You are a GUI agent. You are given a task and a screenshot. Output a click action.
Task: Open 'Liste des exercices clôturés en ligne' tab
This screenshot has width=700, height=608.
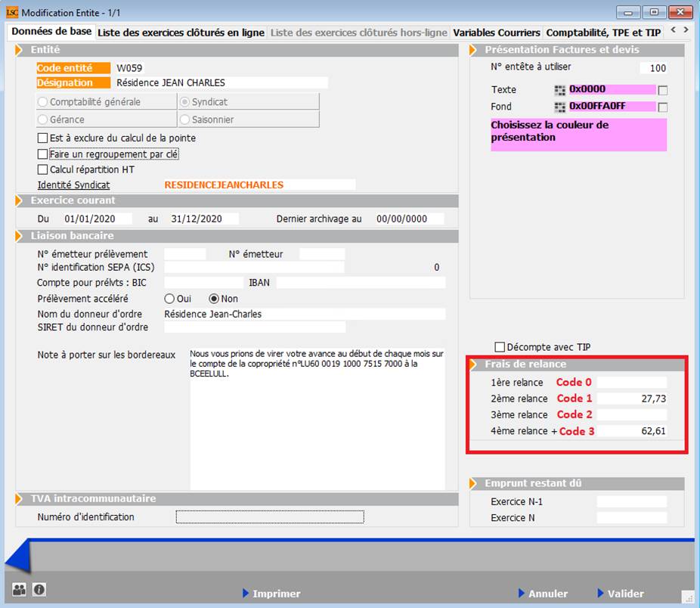181,33
